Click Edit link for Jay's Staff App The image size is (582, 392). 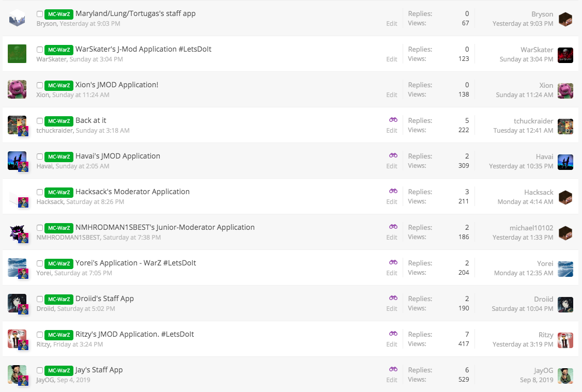[392, 380]
